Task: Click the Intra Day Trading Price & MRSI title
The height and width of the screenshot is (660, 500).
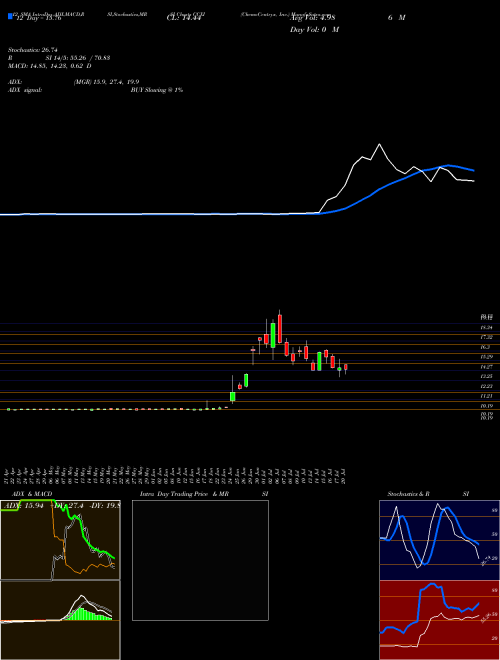Action: [204, 494]
